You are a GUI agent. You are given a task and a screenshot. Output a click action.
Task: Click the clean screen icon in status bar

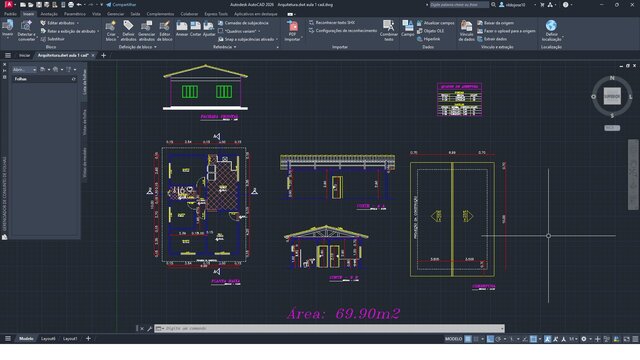pos(626,339)
